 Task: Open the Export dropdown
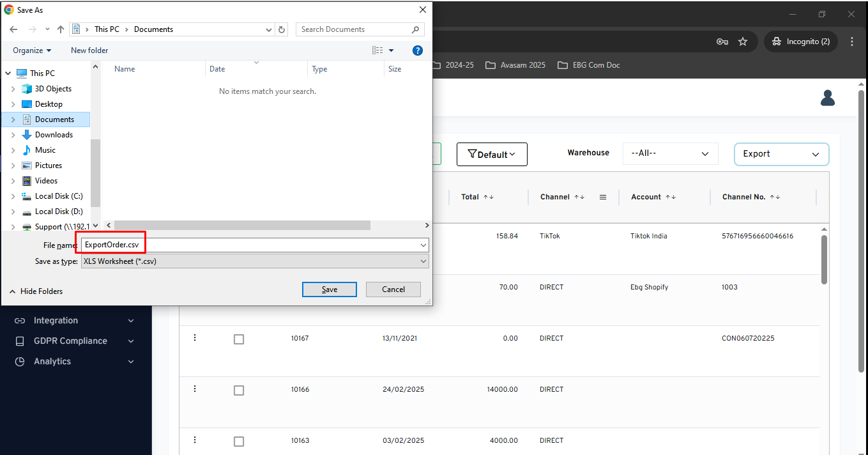point(781,154)
